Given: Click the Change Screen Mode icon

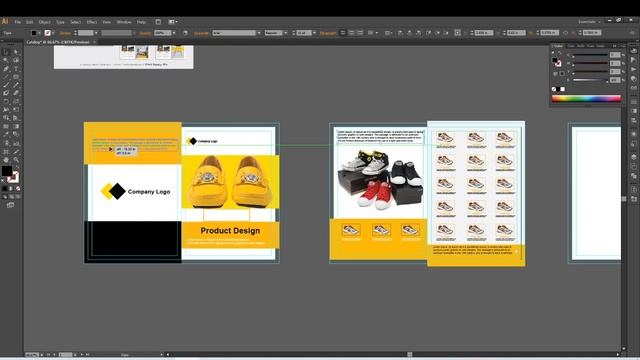Looking at the screenshot, I should click(10, 205).
